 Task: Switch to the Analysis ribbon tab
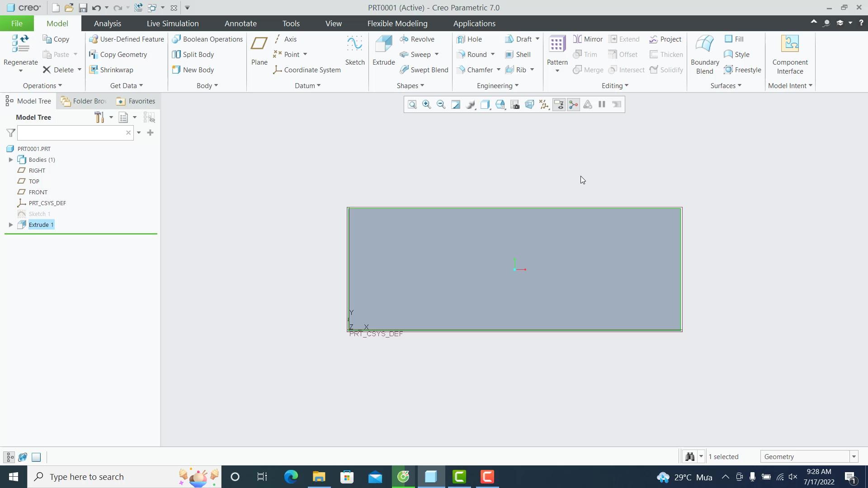pos(107,23)
